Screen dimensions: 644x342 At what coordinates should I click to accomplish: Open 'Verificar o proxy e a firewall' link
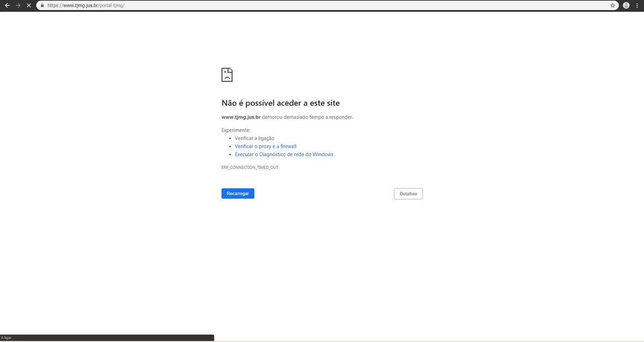pos(266,146)
